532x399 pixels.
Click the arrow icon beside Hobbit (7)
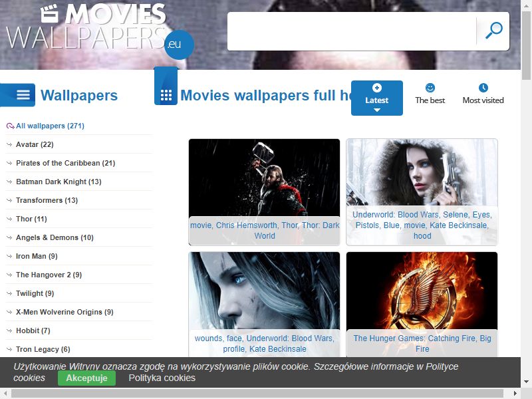(x=9, y=331)
